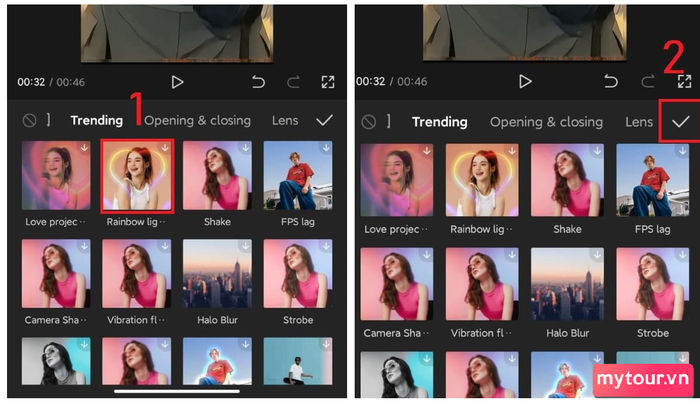Select the Camera Shake effect in the right screen
Viewport: 700px width, 405px height.
(x=397, y=284)
